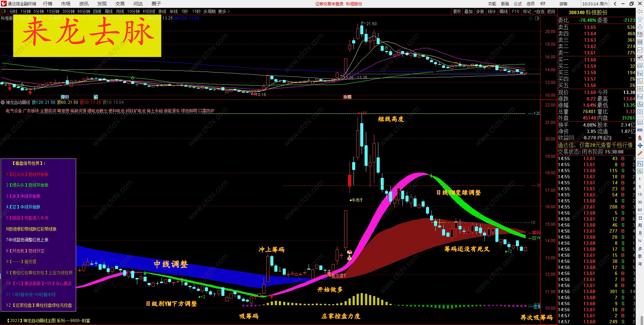Switch to the 5分钟 period tab
This screenshot has height=325, width=644.
39,11
